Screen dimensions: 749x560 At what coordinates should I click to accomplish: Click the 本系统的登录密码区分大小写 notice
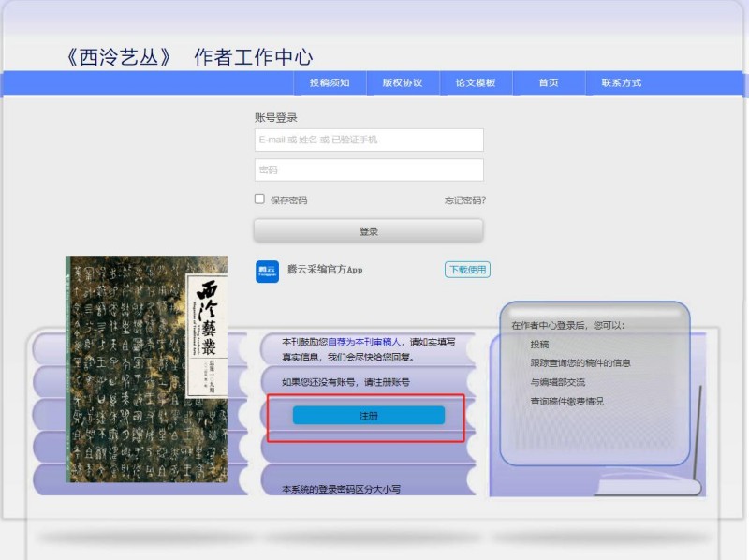pyautogui.click(x=341, y=489)
